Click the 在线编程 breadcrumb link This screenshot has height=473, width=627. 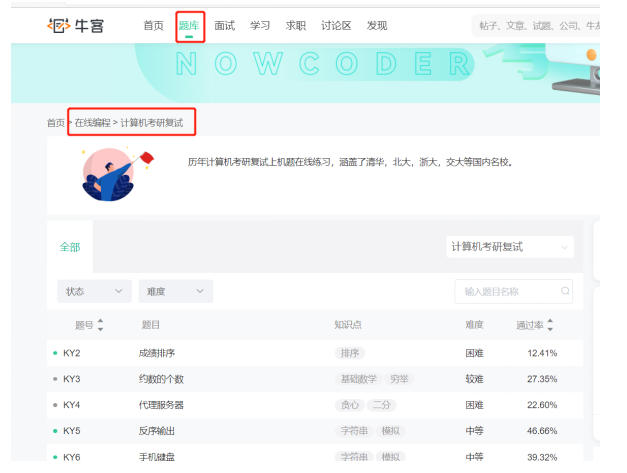[x=92, y=123]
